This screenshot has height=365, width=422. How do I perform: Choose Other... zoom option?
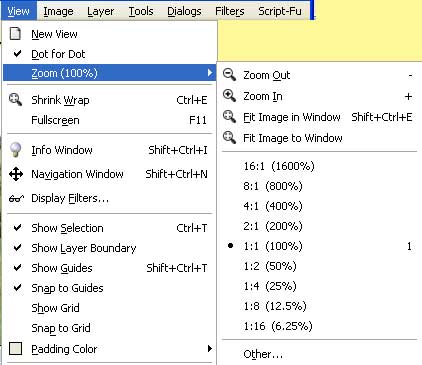click(x=263, y=354)
